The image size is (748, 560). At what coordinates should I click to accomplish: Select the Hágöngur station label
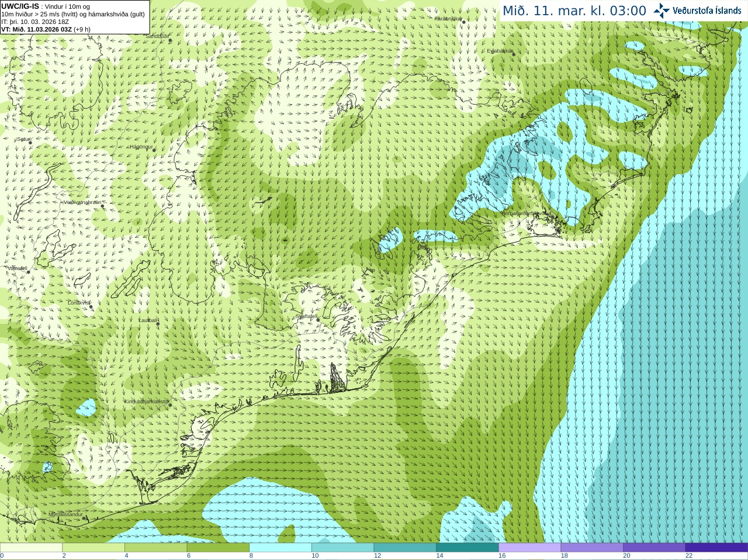141,147
